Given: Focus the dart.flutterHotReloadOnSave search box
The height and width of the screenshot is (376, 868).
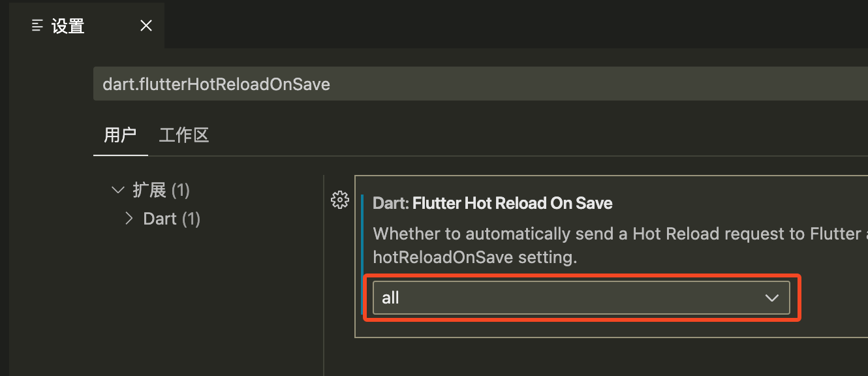Looking at the screenshot, I should (480, 84).
